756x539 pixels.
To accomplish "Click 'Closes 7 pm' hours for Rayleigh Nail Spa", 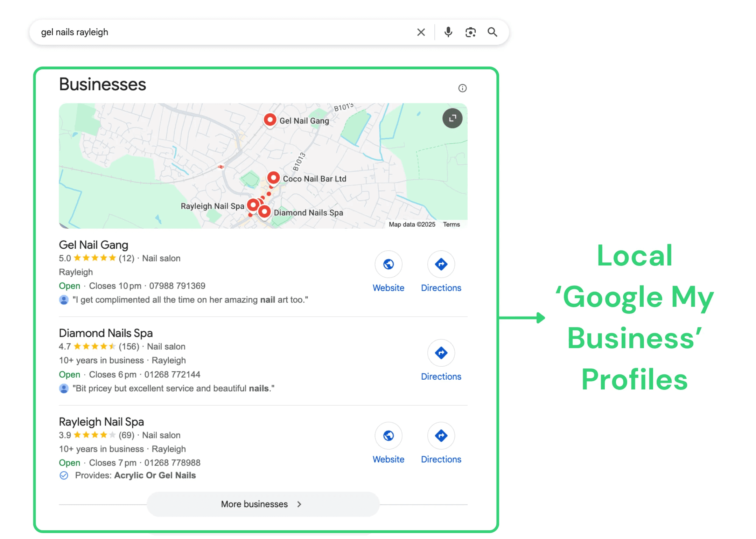I will (x=113, y=463).
